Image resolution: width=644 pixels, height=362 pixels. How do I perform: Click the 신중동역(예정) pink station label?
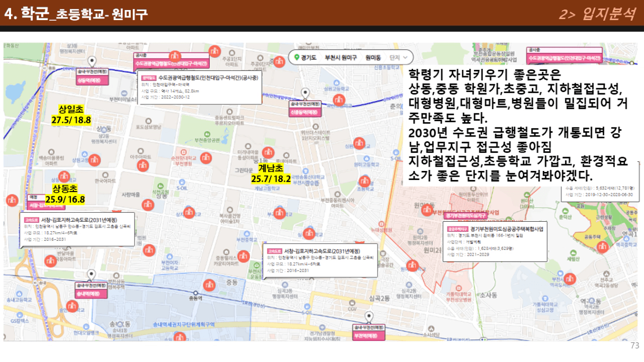coord(305,113)
